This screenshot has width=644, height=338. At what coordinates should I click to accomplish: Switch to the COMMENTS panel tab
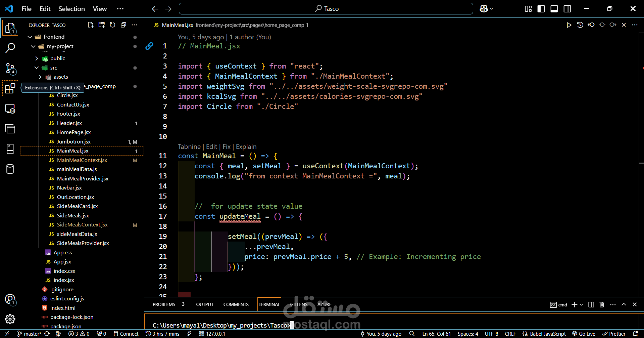tap(236, 304)
